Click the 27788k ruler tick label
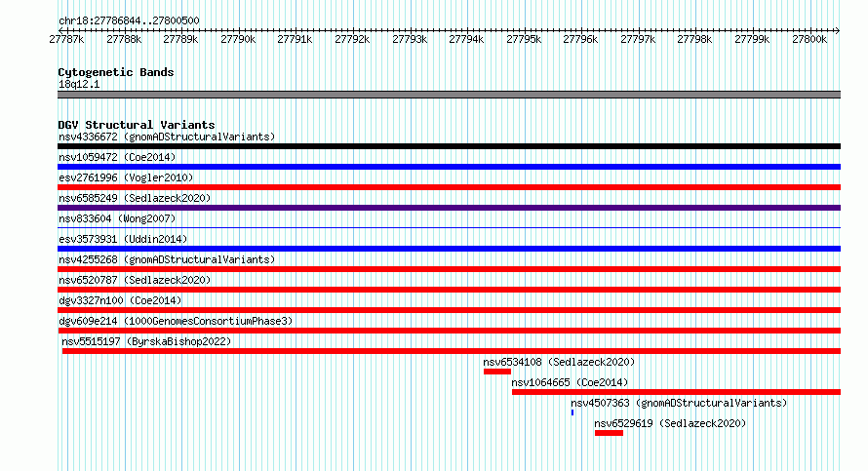The width and height of the screenshot is (868, 471). [124, 39]
